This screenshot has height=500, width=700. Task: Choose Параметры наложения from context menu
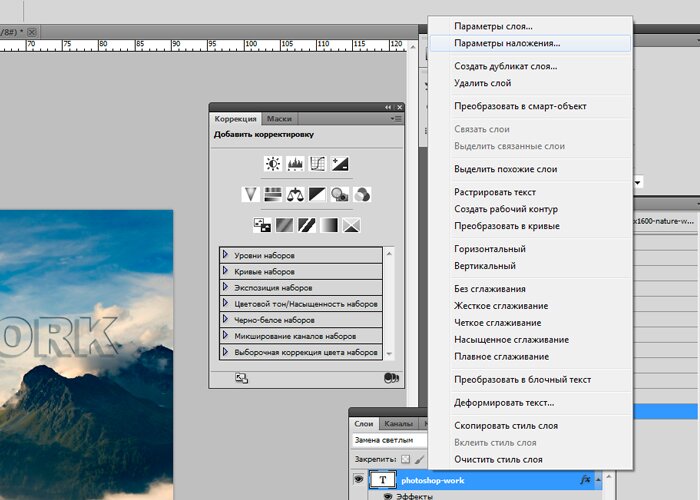click(x=506, y=43)
